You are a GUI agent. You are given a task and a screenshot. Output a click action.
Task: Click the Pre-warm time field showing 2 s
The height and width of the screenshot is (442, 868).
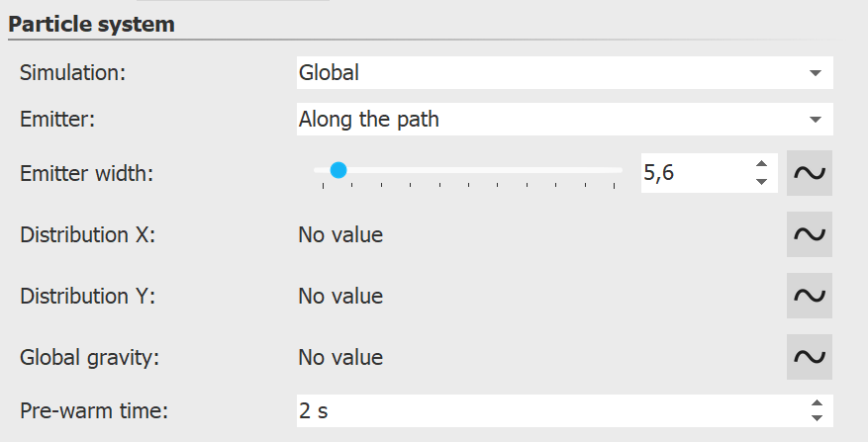click(544, 410)
